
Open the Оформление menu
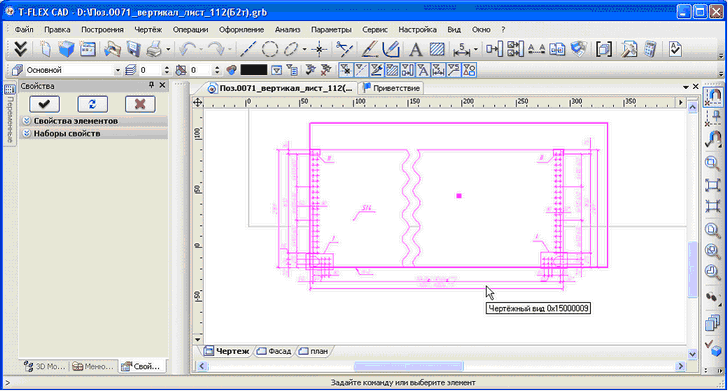pos(241,29)
